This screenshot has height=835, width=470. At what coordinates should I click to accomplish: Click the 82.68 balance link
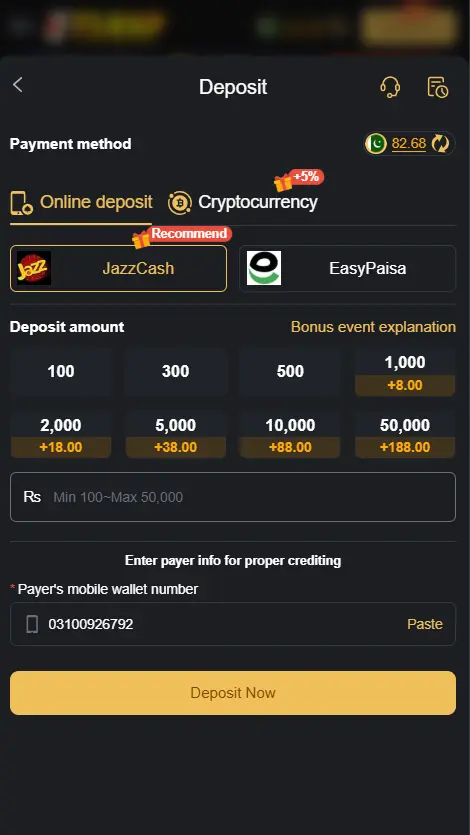coord(409,143)
